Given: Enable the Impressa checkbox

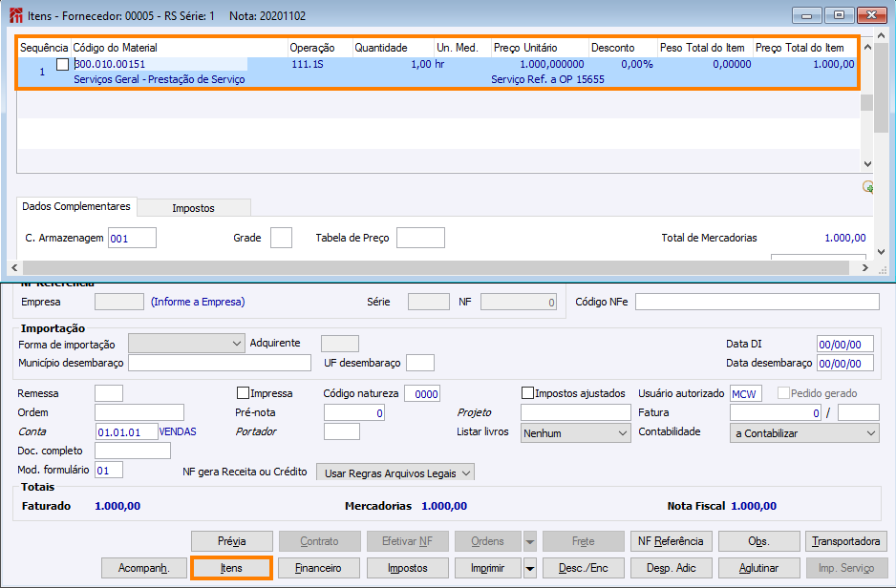Looking at the screenshot, I should click(243, 393).
